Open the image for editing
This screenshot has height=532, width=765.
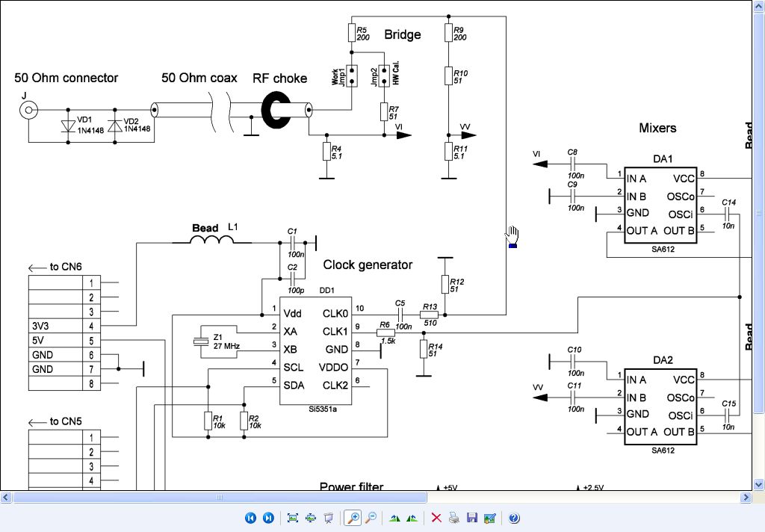(x=489, y=518)
